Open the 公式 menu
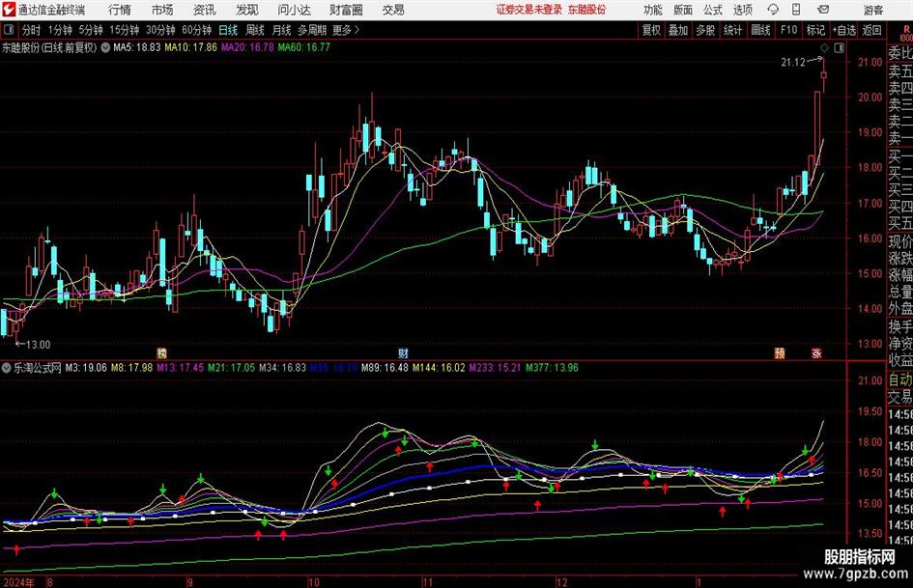The image size is (913, 588). (713, 10)
